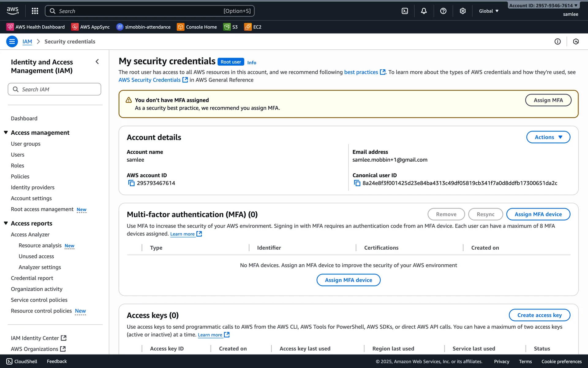The height and width of the screenshot is (368, 588).
Task: Collapse the Access management section
Action: [x=6, y=132]
